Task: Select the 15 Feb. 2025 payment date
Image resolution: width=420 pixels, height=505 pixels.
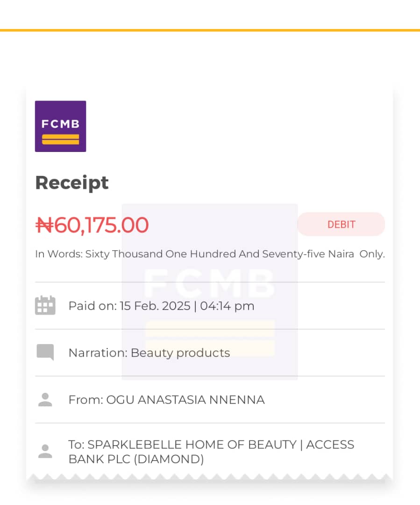Action: pos(155,306)
